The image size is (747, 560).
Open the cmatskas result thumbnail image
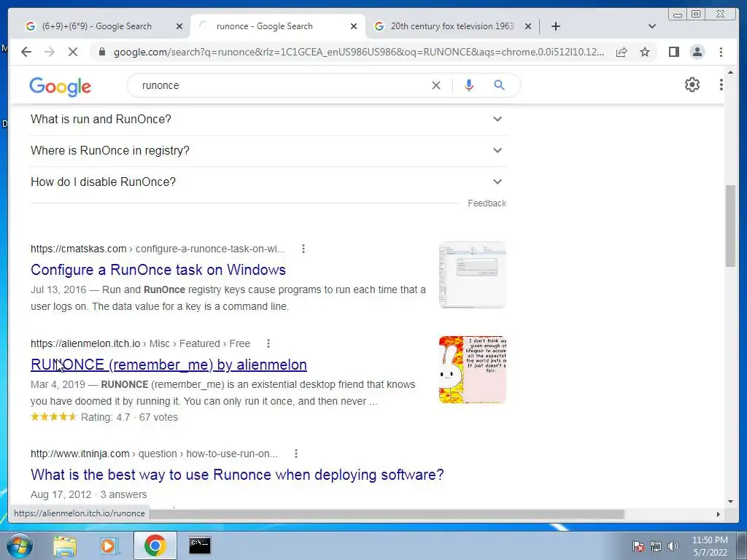click(472, 275)
